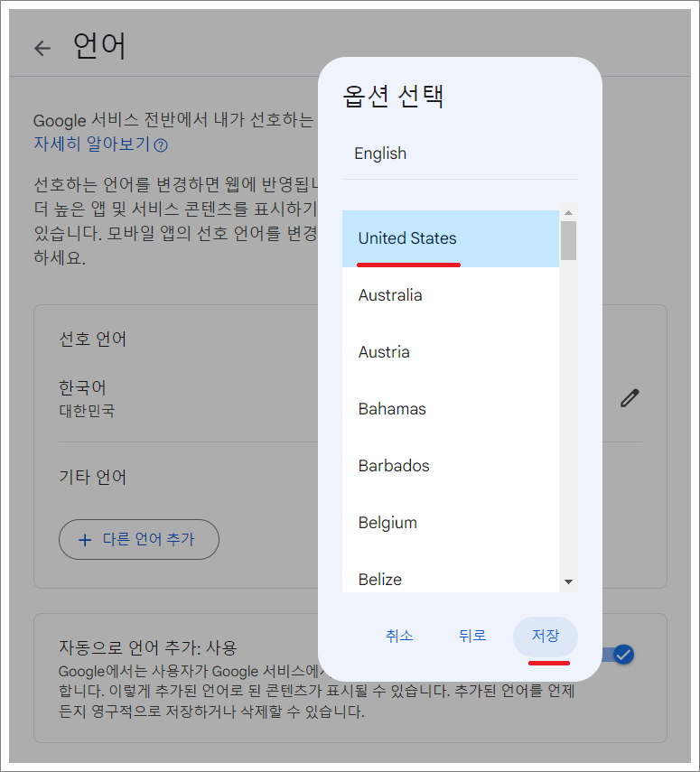Click the English language field in the dialog
The height and width of the screenshot is (772, 700).
[x=460, y=153]
